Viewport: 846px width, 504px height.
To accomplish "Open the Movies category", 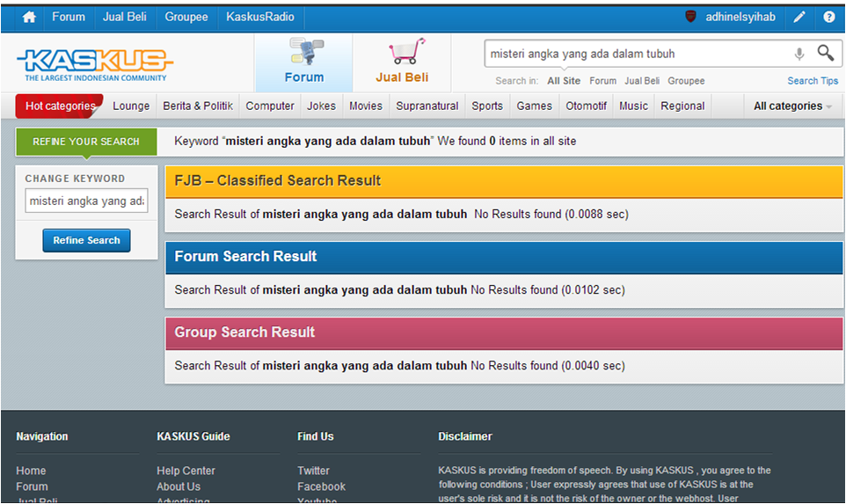I will pyautogui.click(x=366, y=106).
